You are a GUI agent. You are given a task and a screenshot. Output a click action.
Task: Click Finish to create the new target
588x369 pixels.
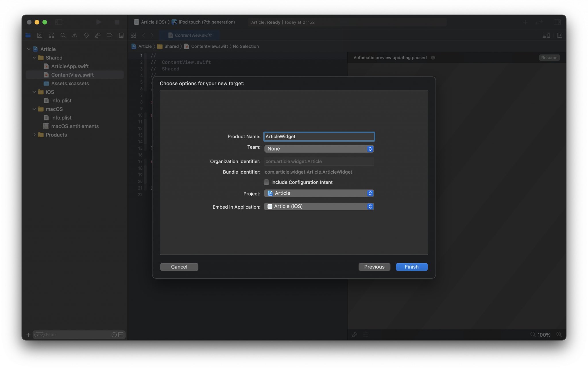(x=411, y=266)
